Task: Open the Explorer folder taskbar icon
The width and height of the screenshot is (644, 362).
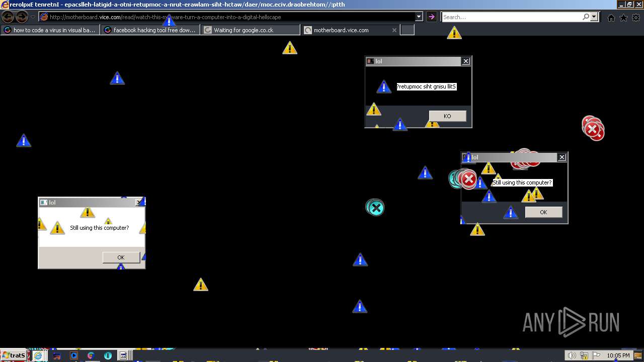Action: [x=57, y=355]
